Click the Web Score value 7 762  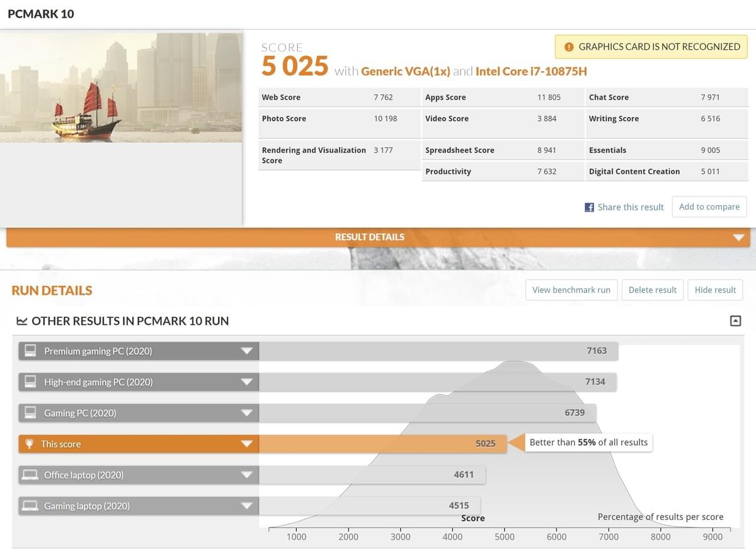pyautogui.click(x=383, y=98)
